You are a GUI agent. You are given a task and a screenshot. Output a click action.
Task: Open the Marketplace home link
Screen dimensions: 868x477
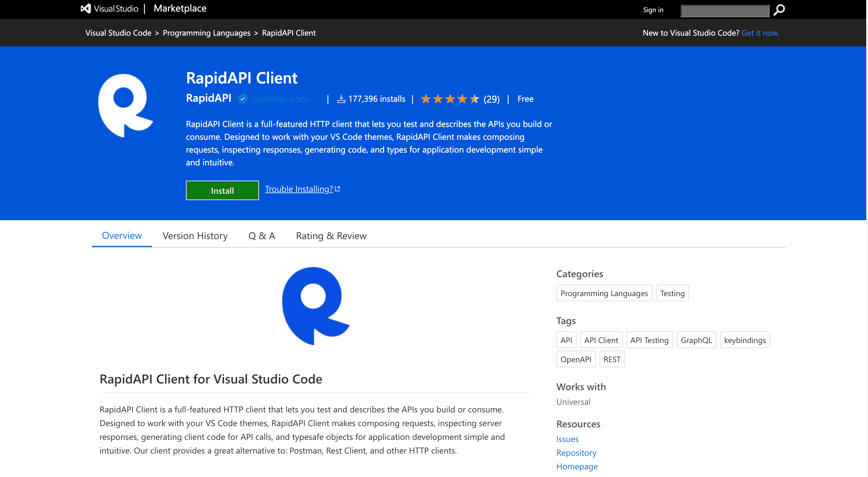180,9
